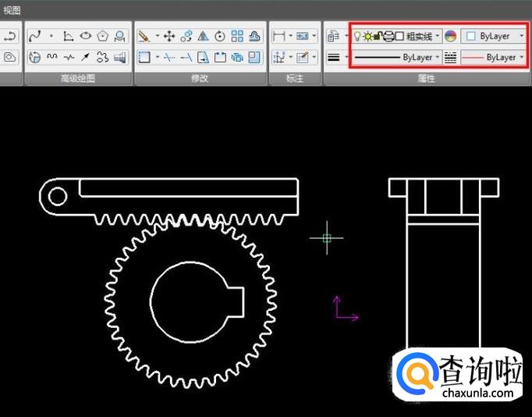Expand the coordinate dimension dropdown arrow
Screen dimensions: 532x417
click(x=291, y=56)
